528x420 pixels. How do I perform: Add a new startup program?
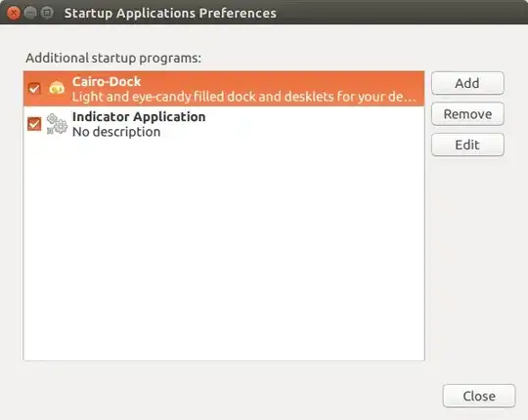[x=467, y=83]
